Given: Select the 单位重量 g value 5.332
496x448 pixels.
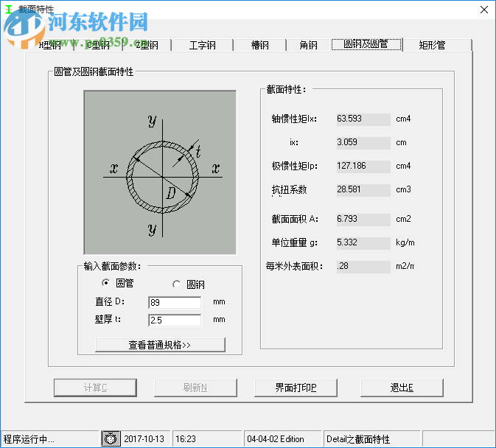Looking at the screenshot, I should [x=363, y=243].
